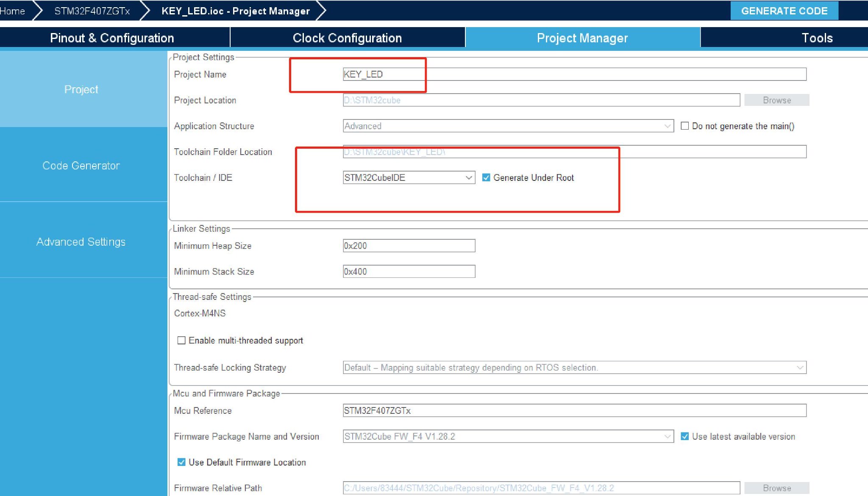Click the GENERATE CODE button
Viewport: 868px width, 496px height.
pos(784,11)
